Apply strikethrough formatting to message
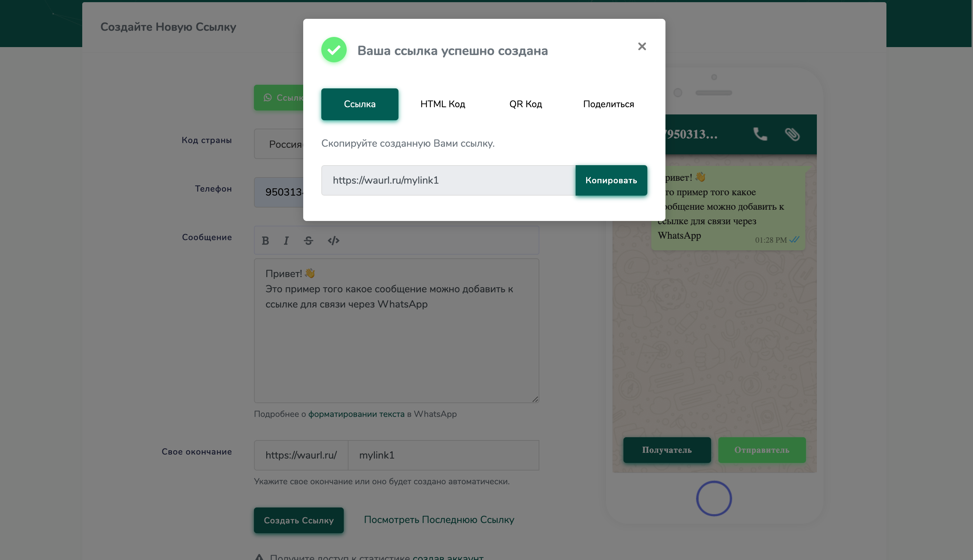The height and width of the screenshot is (560, 973). point(308,241)
